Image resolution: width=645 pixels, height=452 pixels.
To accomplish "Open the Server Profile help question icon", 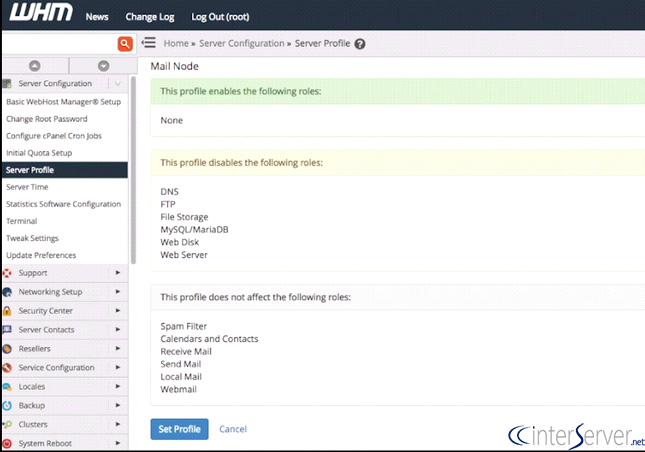I will (360, 44).
